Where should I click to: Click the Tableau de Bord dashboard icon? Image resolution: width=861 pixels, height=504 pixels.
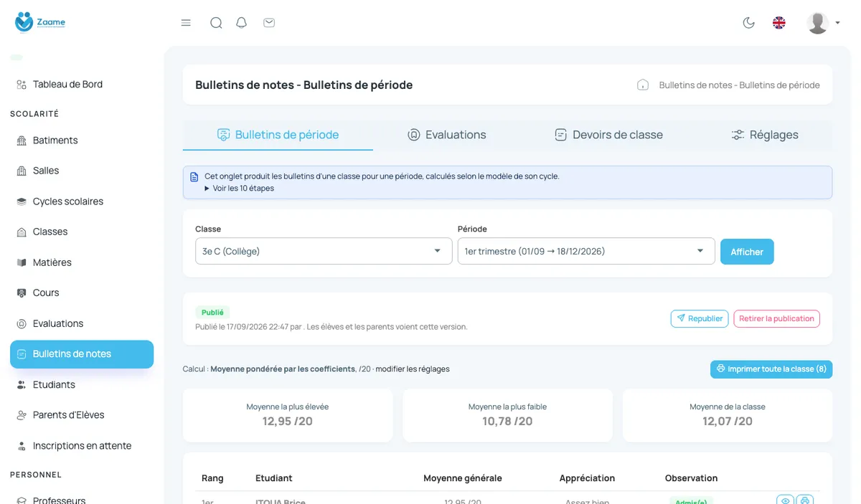[x=22, y=85]
